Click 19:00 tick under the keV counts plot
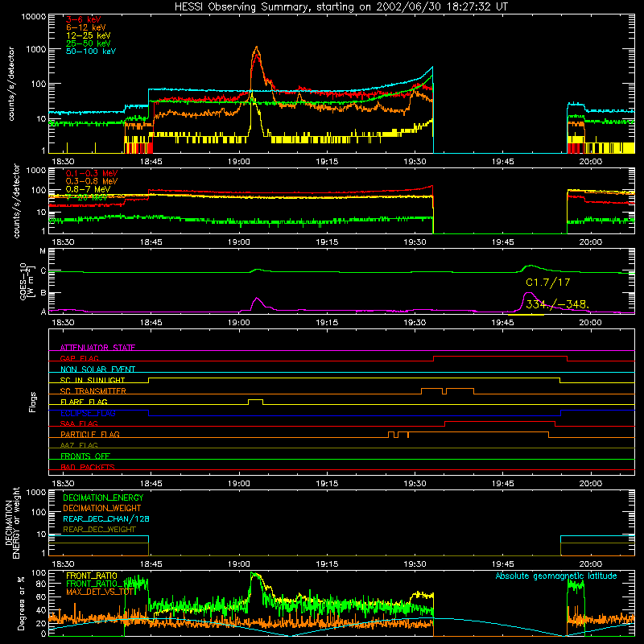This screenshot has height=644, width=644. [x=239, y=162]
